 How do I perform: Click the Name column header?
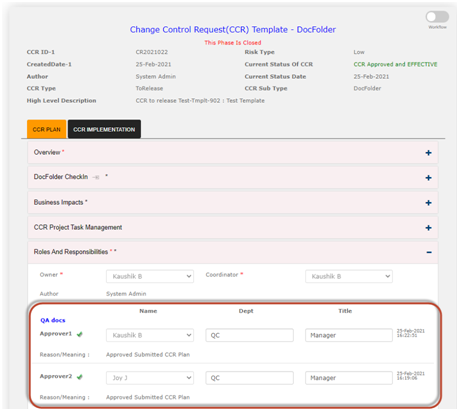click(148, 311)
